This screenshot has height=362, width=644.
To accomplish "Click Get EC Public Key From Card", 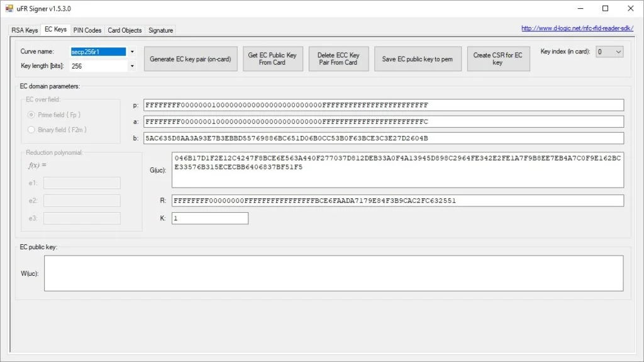I will (273, 59).
